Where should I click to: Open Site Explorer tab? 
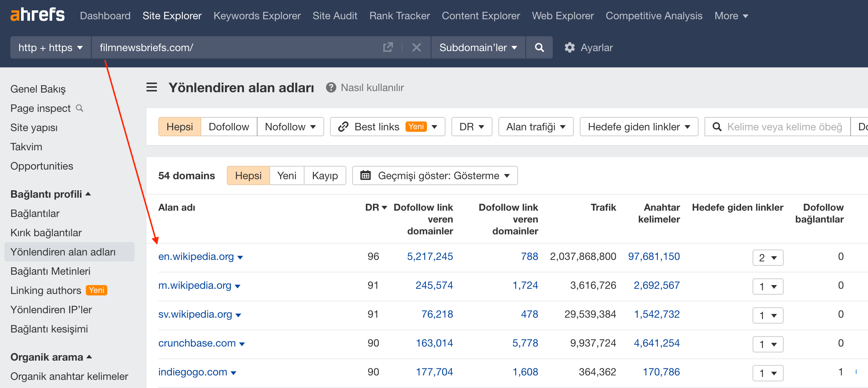pos(172,16)
